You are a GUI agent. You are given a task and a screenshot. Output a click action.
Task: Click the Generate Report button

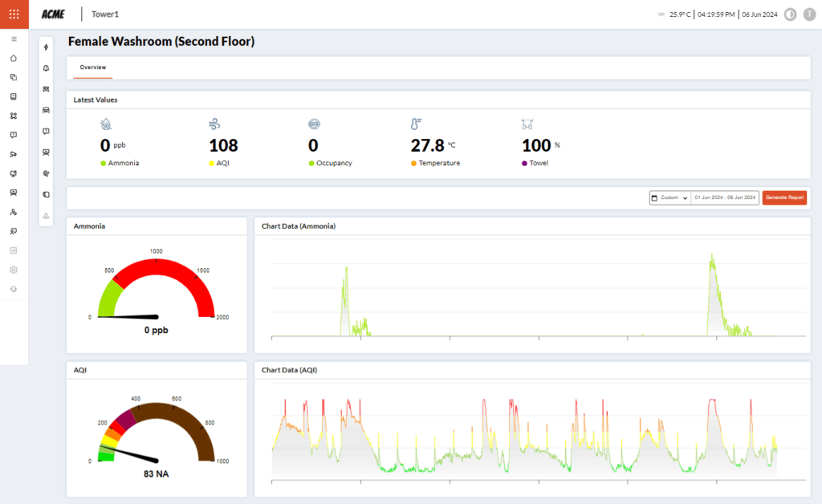(x=784, y=197)
